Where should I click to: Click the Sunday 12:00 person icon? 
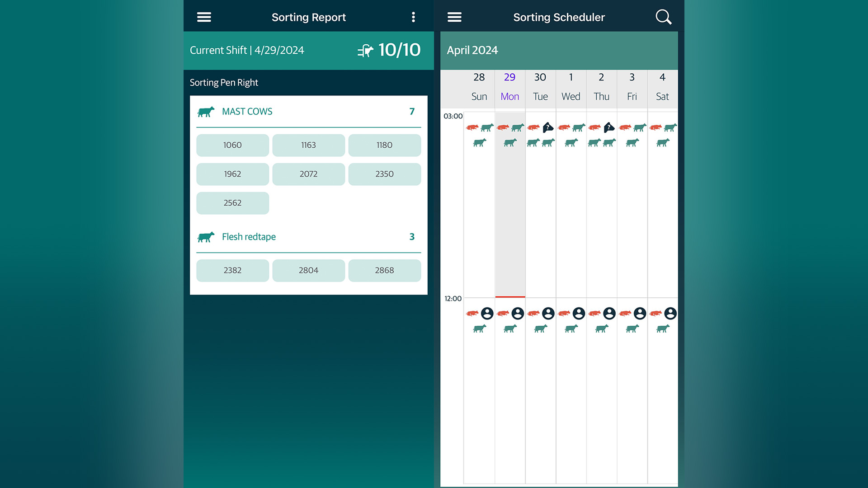(487, 313)
